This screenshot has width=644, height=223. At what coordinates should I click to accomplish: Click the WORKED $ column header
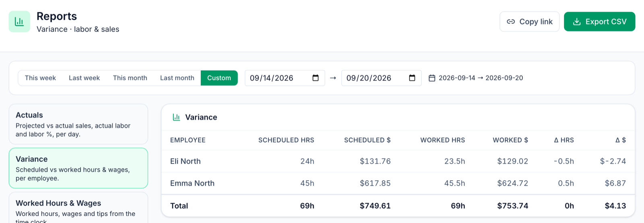coord(510,140)
